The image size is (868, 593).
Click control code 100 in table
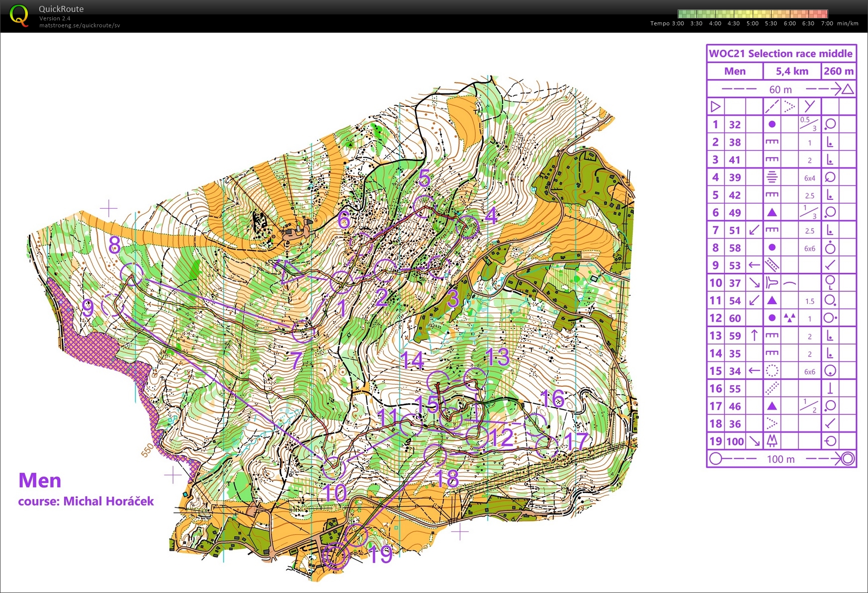pos(735,441)
